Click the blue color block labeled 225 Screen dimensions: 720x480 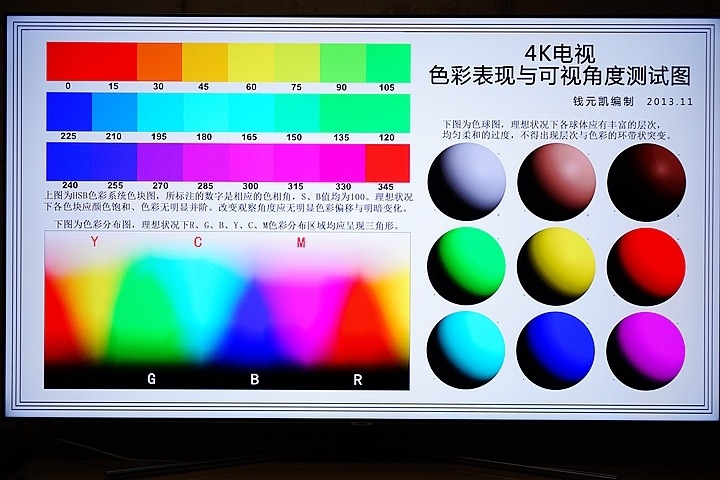click(x=69, y=112)
